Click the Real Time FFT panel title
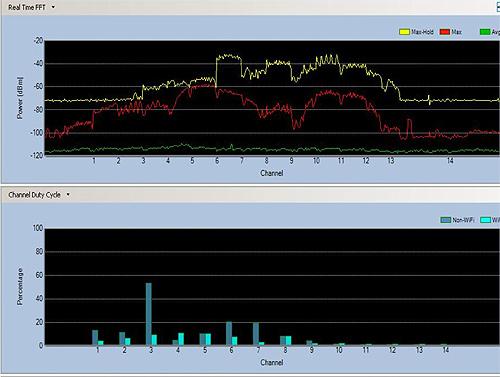Image resolution: width=500 pixels, height=377 pixels. coord(27,7)
